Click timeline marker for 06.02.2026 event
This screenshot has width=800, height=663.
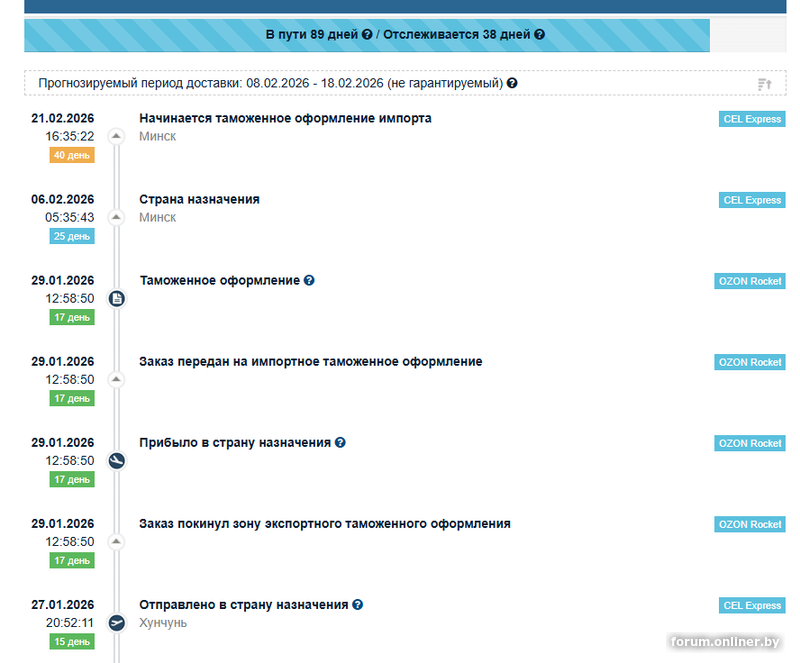(116, 217)
